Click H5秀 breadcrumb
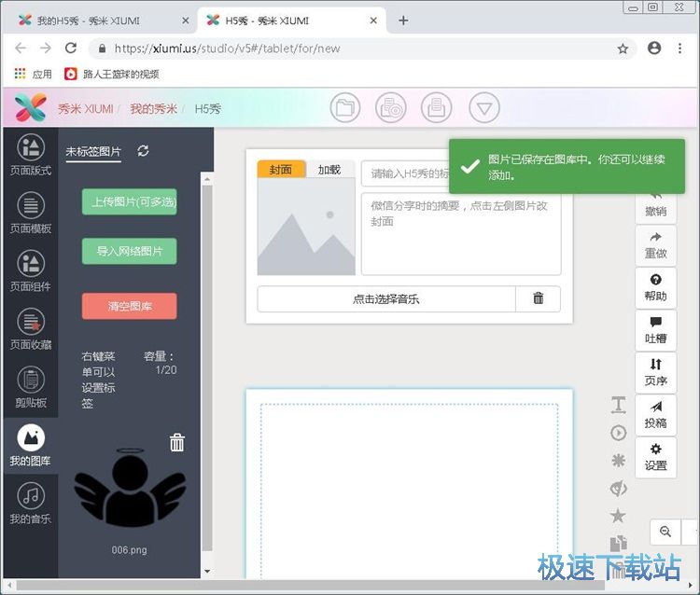This screenshot has height=595, width=700. click(207, 109)
